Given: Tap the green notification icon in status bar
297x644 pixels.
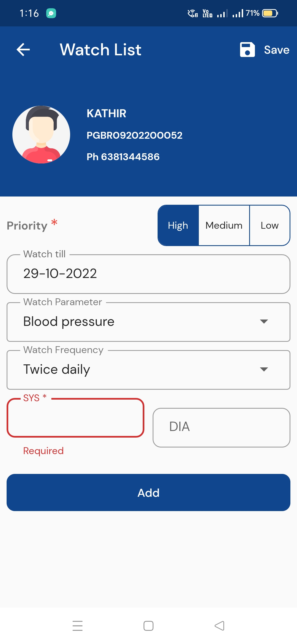Looking at the screenshot, I should click(x=51, y=13).
